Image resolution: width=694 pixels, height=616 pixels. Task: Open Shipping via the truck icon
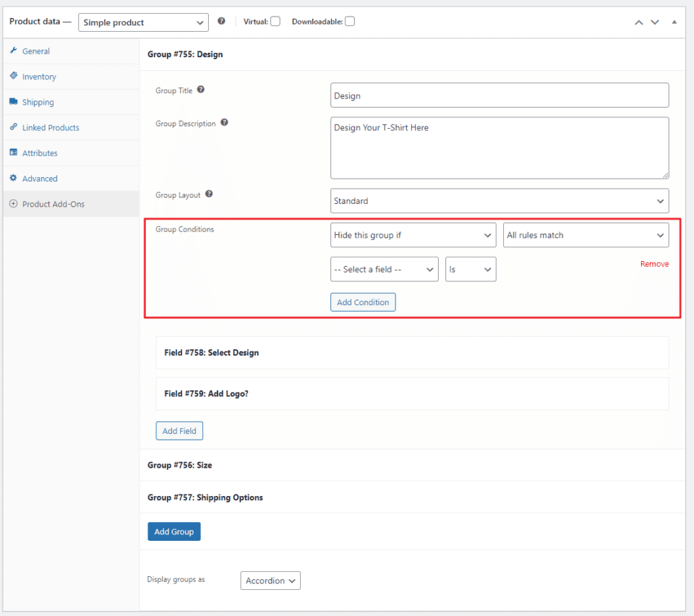click(14, 101)
